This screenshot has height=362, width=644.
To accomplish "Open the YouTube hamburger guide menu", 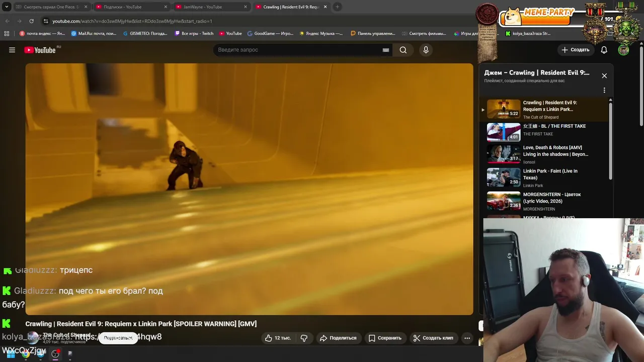I will click(x=12, y=50).
